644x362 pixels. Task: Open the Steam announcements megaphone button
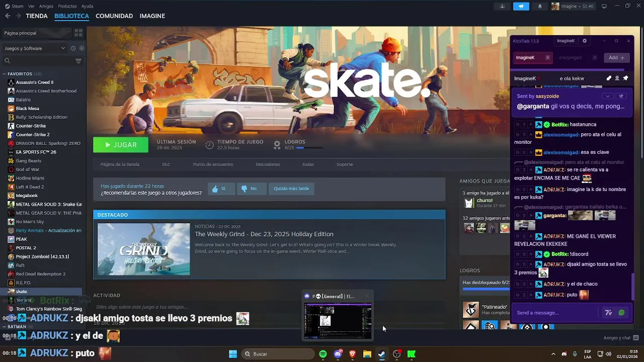click(521, 6)
